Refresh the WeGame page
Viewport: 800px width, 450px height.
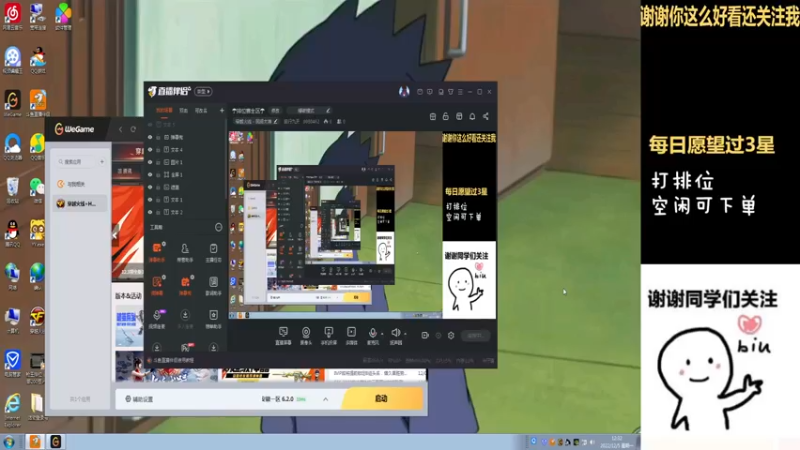click(x=133, y=130)
